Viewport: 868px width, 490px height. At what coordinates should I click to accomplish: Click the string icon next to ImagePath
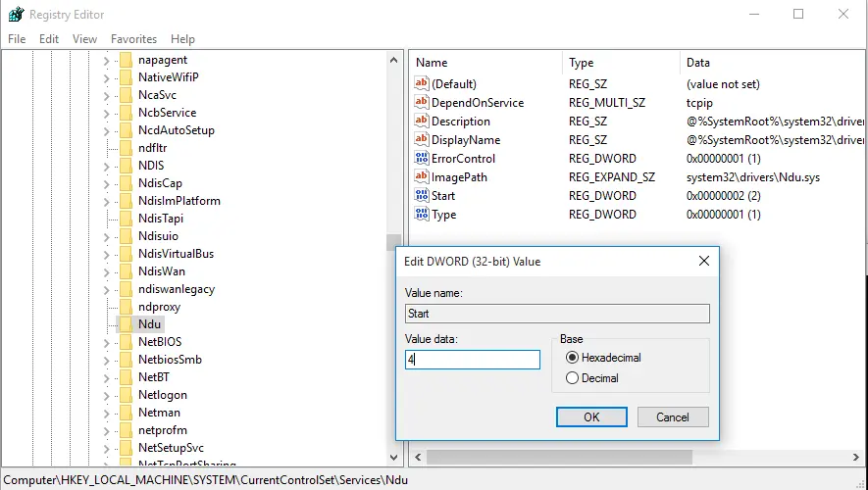pyautogui.click(x=422, y=177)
